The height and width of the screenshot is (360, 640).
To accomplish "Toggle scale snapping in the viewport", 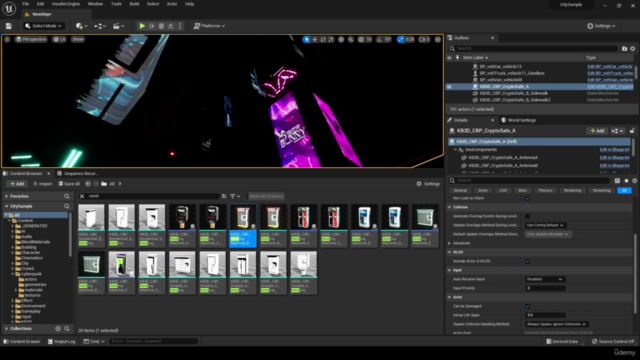I will [x=401, y=40].
